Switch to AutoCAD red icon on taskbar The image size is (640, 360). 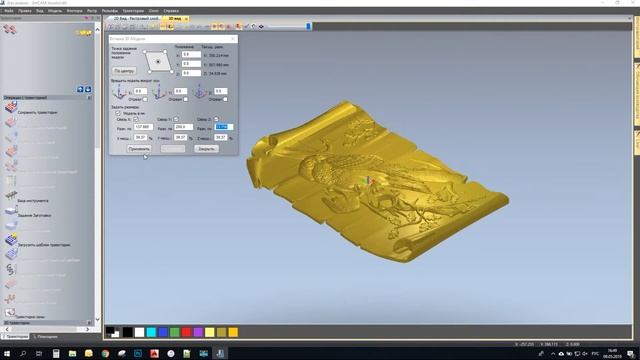tap(154, 353)
